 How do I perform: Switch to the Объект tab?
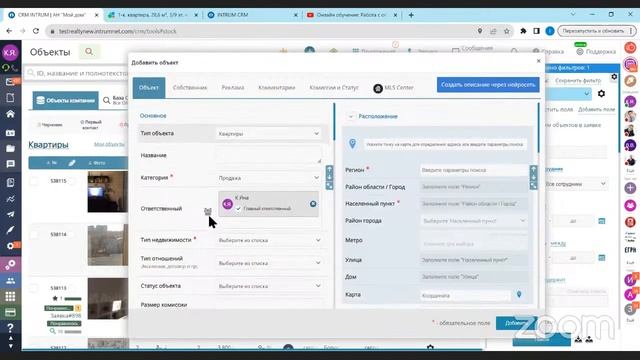pyautogui.click(x=149, y=88)
